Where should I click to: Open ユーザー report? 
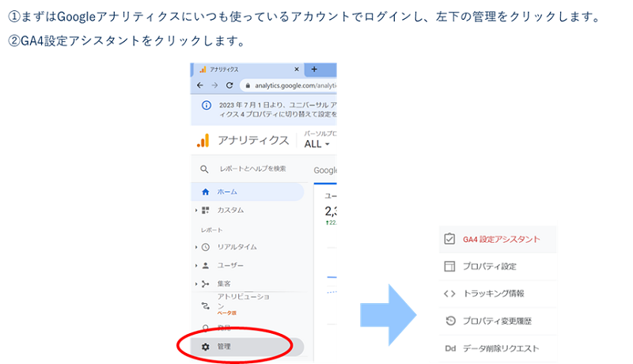[x=230, y=266]
